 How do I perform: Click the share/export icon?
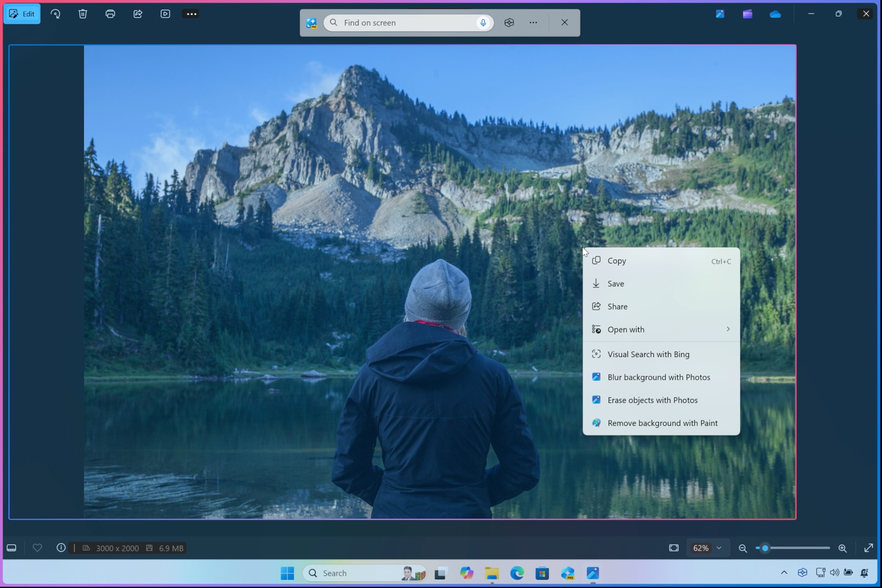[x=138, y=14]
